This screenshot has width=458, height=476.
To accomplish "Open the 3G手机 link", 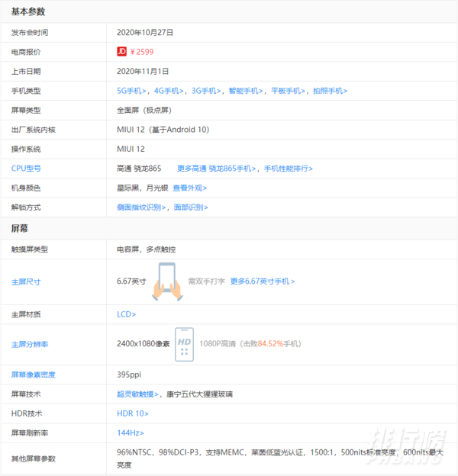I will [x=206, y=91].
